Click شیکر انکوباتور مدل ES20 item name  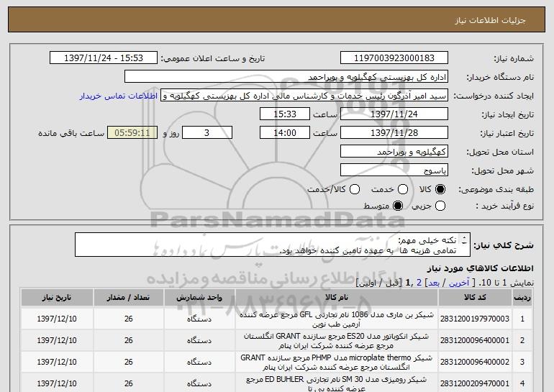(337, 341)
